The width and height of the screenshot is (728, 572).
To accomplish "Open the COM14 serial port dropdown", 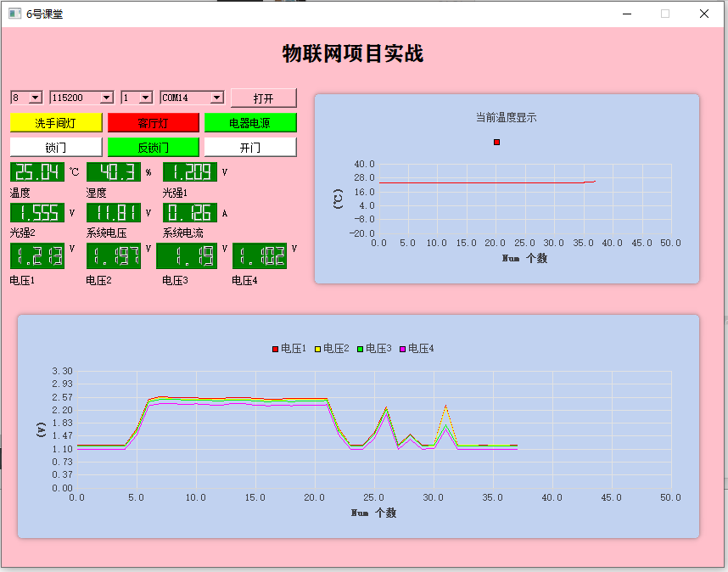I will point(193,98).
